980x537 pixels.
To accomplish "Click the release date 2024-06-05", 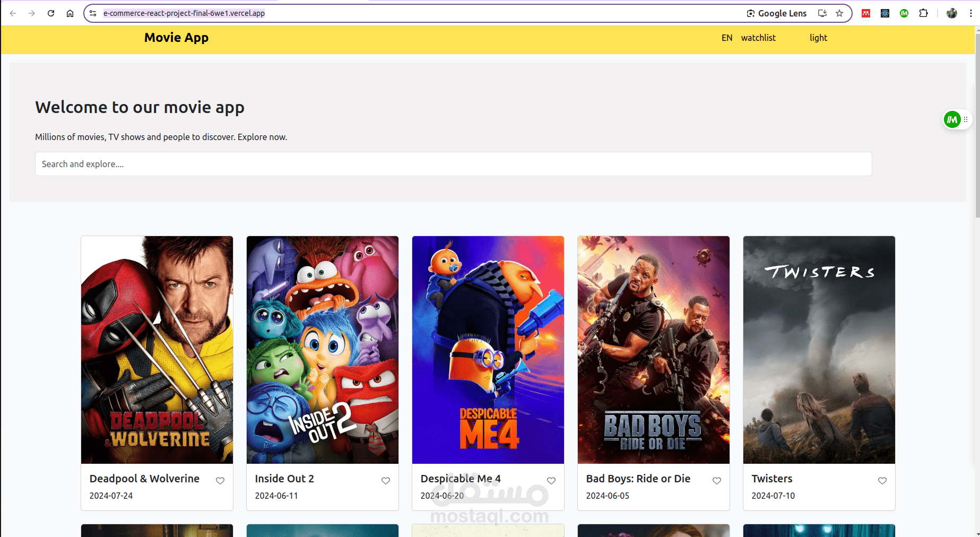I will click(608, 496).
